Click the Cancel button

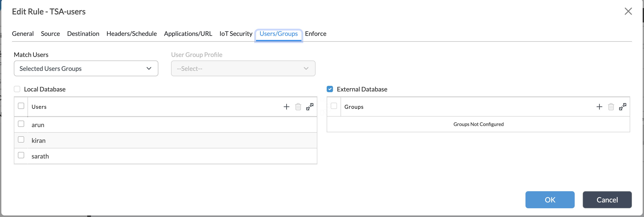click(x=607, y=200)
